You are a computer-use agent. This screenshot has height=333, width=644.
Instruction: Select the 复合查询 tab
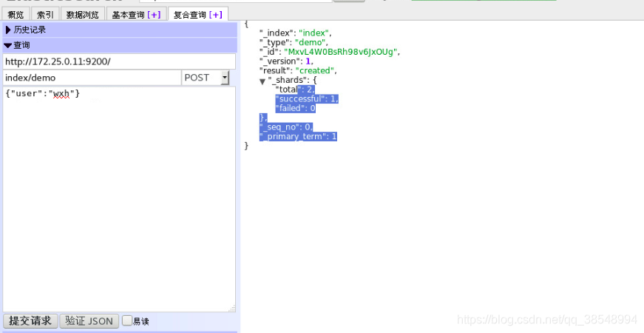[x=190, y=14]
